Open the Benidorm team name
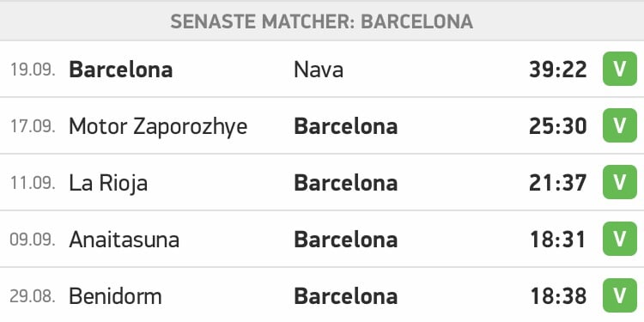The image size is (644, 322). pyautogui.click(x=115, y=296)
